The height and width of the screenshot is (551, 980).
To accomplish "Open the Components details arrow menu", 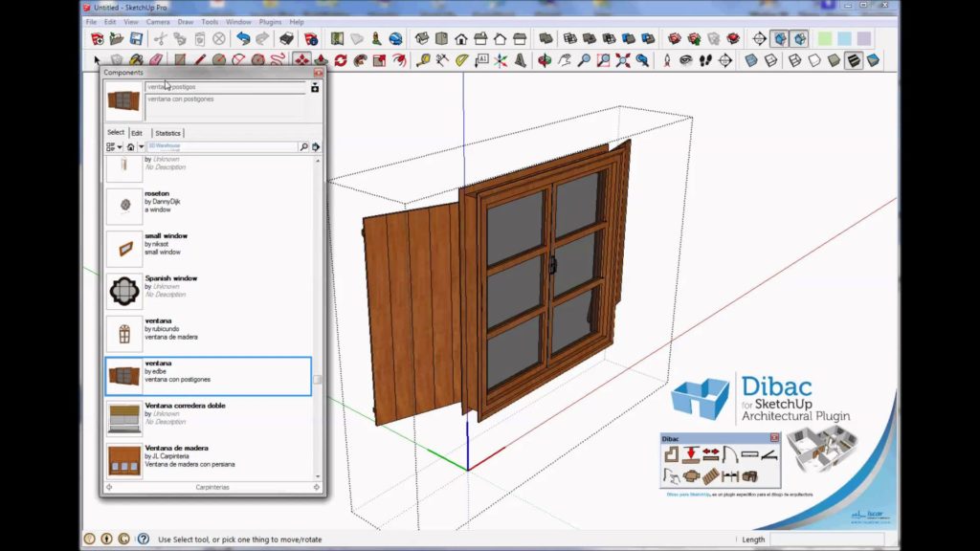I will [316, 146].
